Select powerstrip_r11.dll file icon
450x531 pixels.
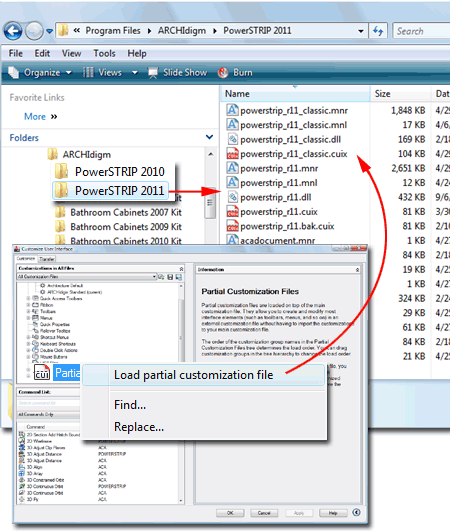coord(232,197)
